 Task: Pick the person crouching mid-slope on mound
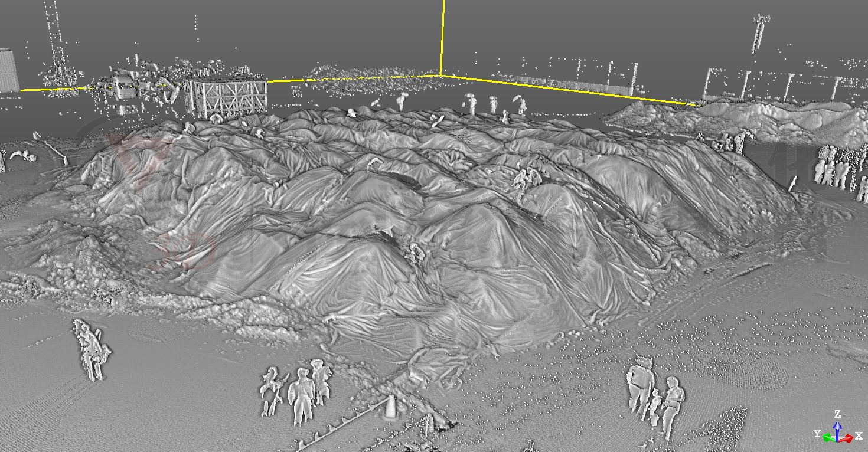point(415,253)
